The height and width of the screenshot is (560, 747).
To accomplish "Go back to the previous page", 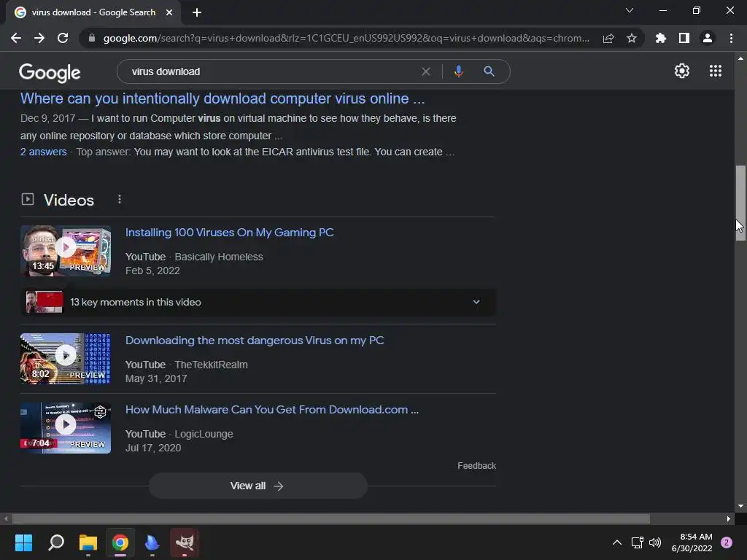I will coord(16,38).
